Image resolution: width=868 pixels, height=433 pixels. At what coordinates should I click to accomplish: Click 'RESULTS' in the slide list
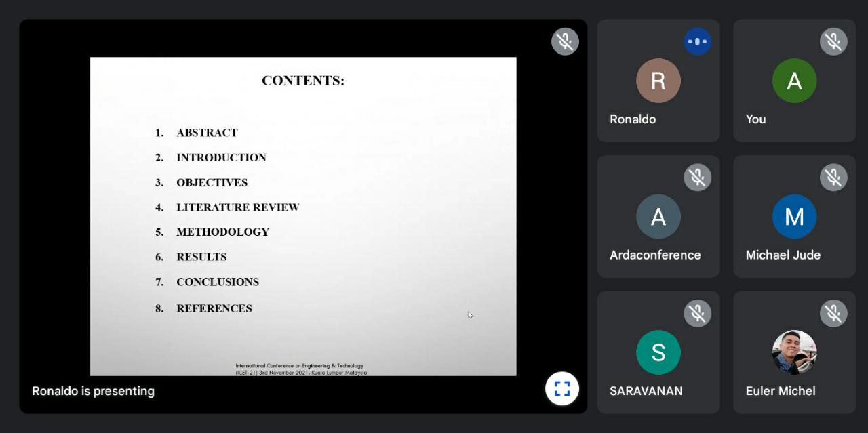(x=201, y=257)
